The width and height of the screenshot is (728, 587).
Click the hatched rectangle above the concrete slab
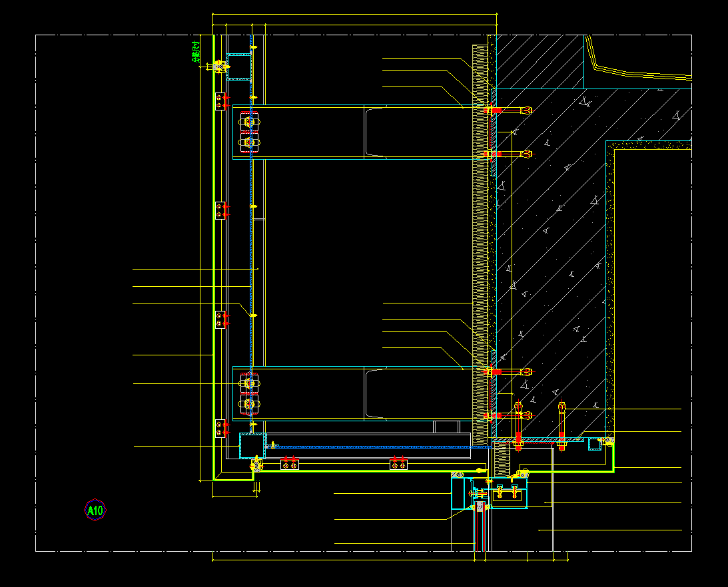[x=540, y=61]
